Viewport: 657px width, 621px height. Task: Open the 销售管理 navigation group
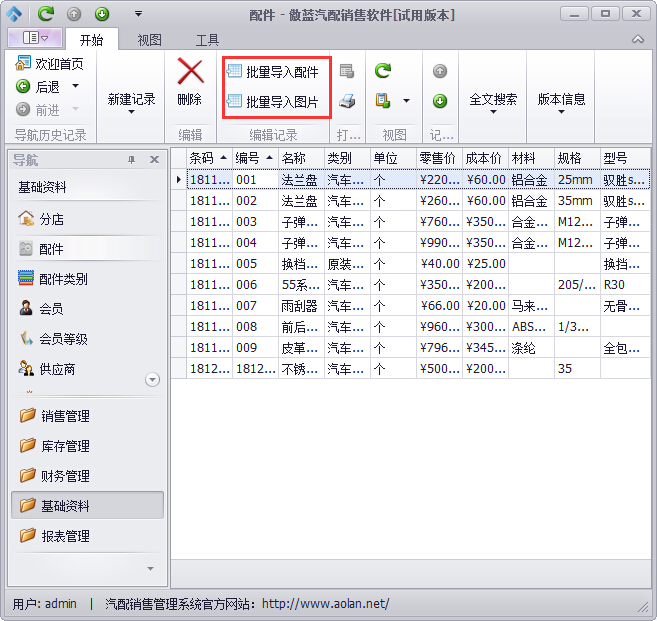pos(65,416)
